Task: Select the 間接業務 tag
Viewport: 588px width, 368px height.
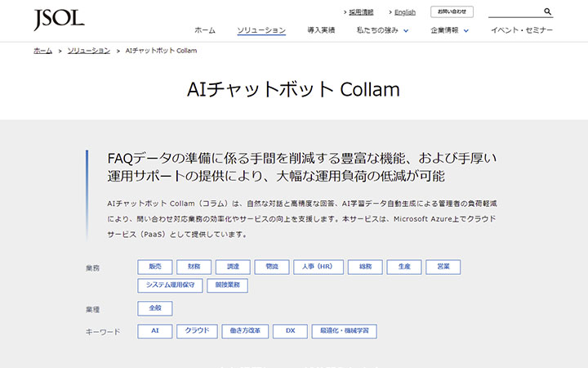Action: point(227,285)
